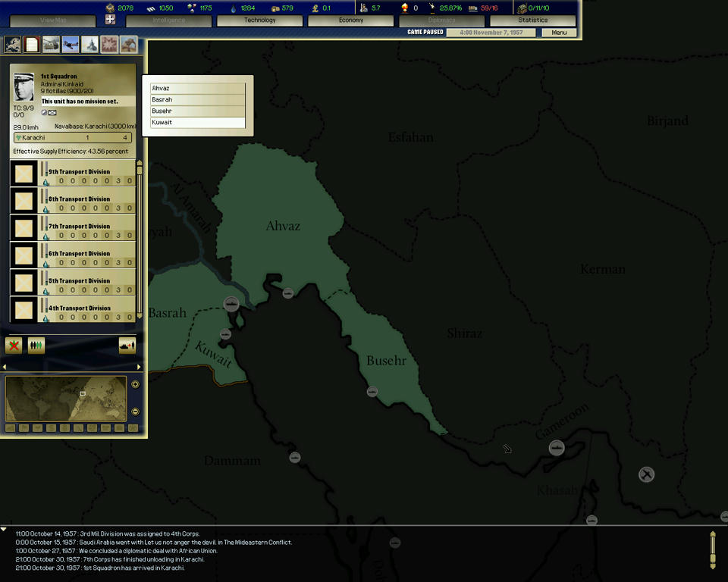Click the document ledger icon
The width and height of the screenshot is (728, 582).
click(31, 45)
